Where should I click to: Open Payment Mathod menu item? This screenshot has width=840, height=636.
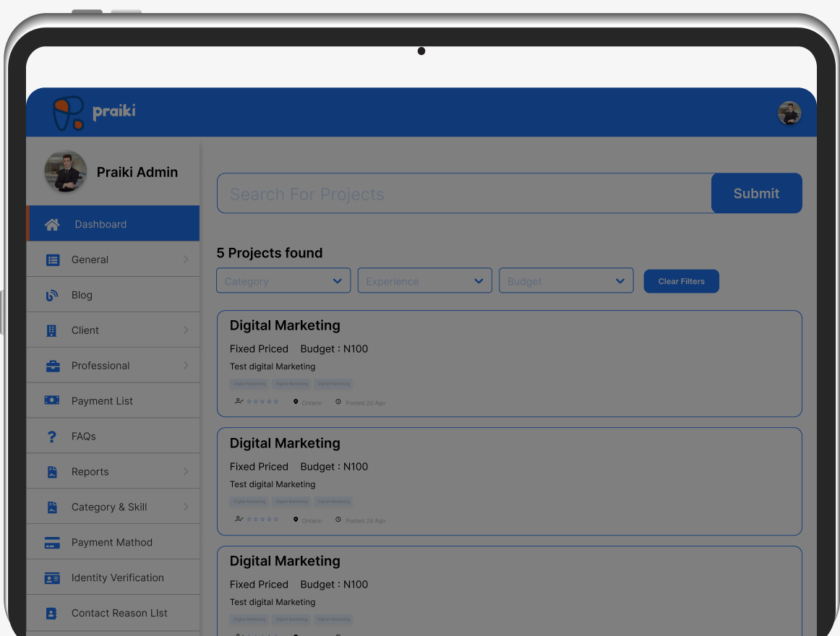click(113, 542)
